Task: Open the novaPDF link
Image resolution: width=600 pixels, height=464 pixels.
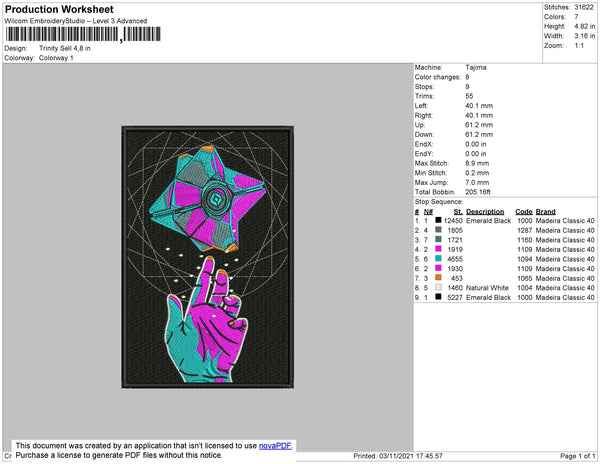Action: point(275,446)
